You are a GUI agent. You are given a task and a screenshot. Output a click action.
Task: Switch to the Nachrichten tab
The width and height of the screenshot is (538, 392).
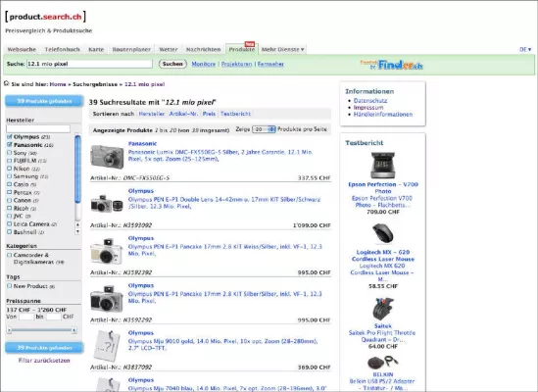[x=203, y=49]
